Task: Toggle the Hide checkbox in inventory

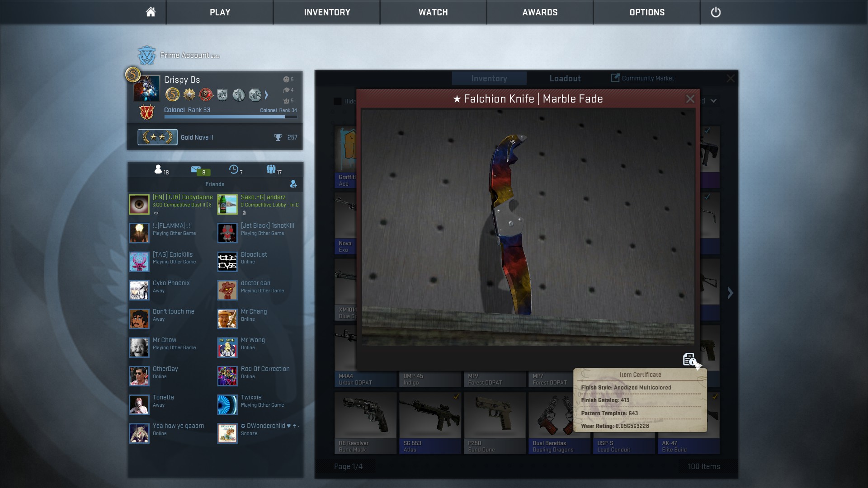Action: click(x=338, y=101)
